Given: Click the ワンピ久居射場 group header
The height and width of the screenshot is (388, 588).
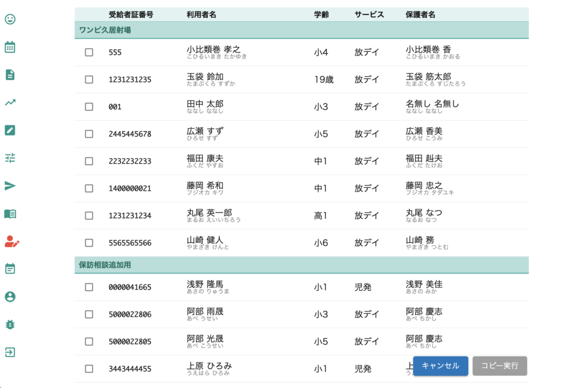Looking at the screenshot, I should tap(105, 30).
